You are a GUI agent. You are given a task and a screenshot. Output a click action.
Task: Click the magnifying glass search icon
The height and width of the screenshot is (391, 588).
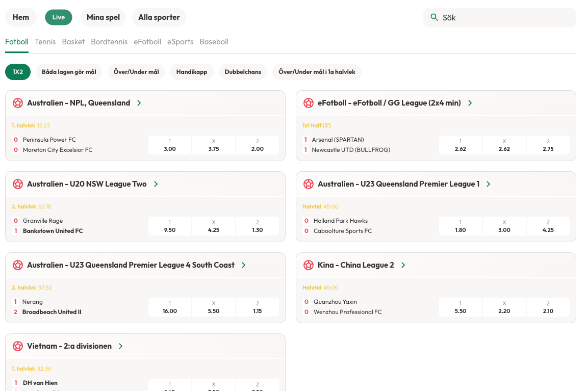click(x=434, y=17)
